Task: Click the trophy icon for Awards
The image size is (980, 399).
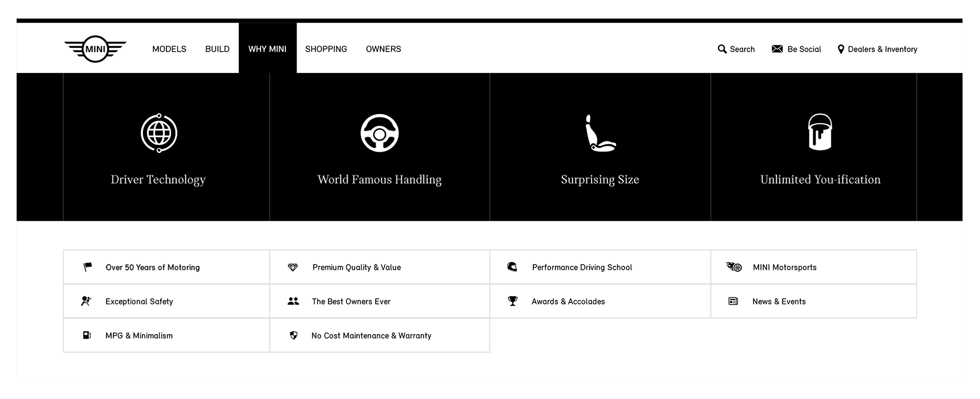Action: coord(512,301)
